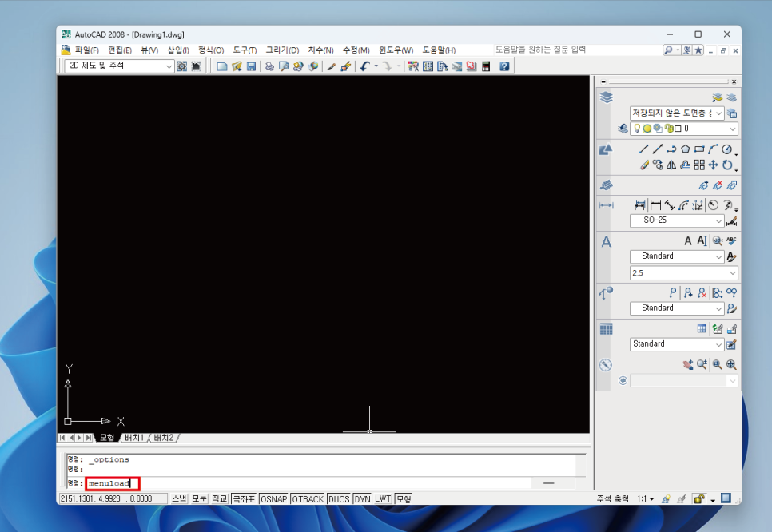Click the Open file icon in toolbar
The width and height of the screenshot is (772, 532).
[x=237, y=66]
